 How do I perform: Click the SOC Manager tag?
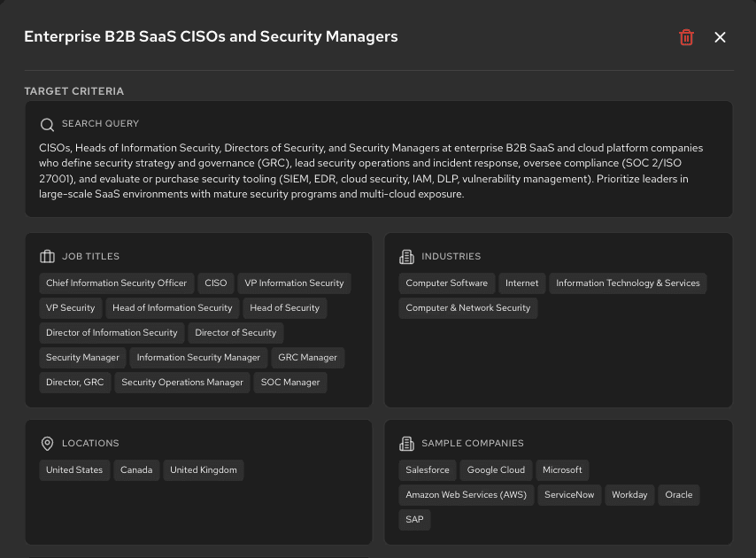[289, 383]
